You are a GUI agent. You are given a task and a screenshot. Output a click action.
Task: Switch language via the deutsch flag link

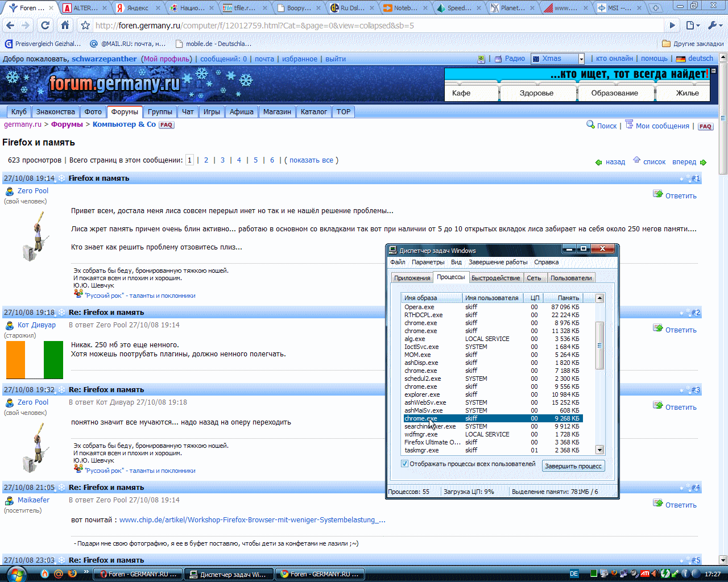(x=694, y=59)
